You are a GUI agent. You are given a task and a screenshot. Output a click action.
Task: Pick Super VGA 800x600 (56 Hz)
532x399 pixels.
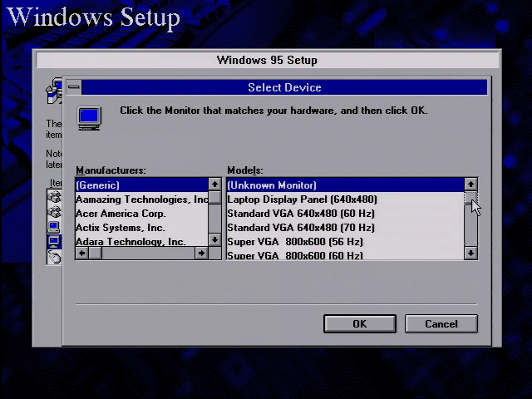coord(346,242)
